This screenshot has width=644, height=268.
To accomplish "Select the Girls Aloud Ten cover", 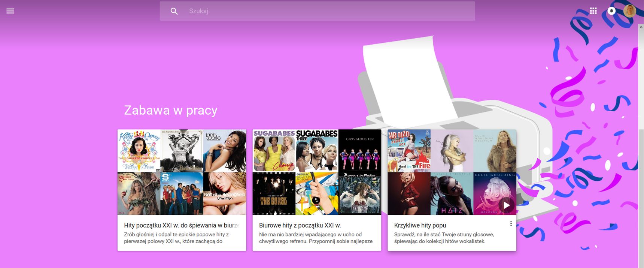I will tap(360, 151).
